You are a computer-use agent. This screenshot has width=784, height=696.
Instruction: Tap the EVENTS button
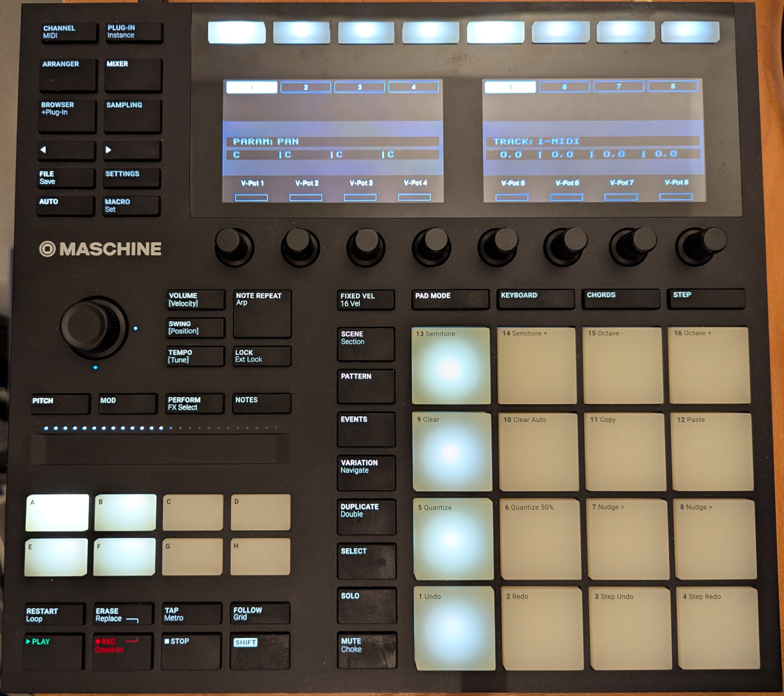click(366, 430)
